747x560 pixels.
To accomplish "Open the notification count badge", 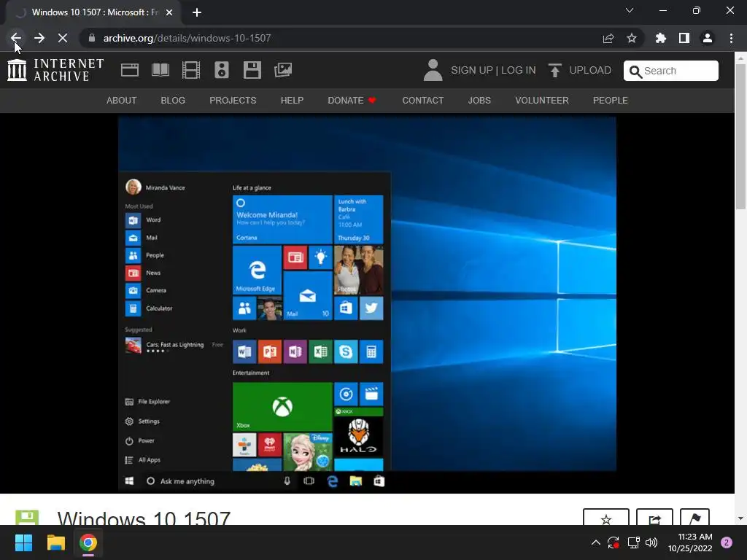I will click(727, 542).
